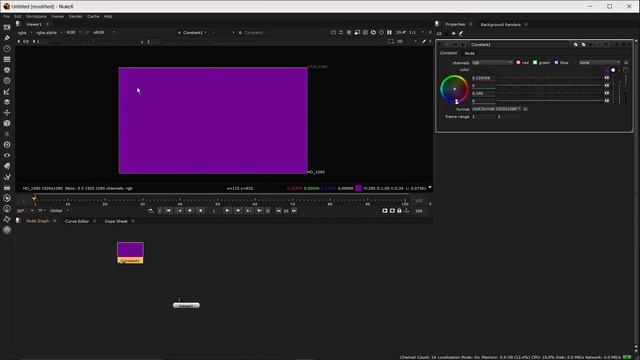
Task: Open the rgba.alpha channel dropdown
Action: click(x=49, y=33)
